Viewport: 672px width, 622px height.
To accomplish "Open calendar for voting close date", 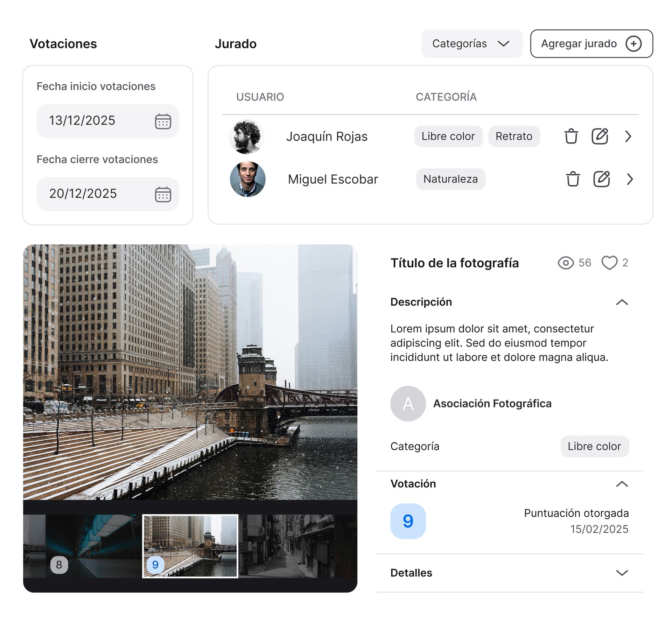I will point(163,194).
